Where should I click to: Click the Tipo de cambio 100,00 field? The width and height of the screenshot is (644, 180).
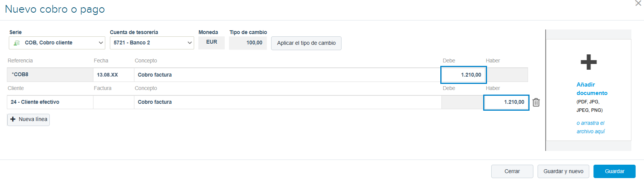248,43
